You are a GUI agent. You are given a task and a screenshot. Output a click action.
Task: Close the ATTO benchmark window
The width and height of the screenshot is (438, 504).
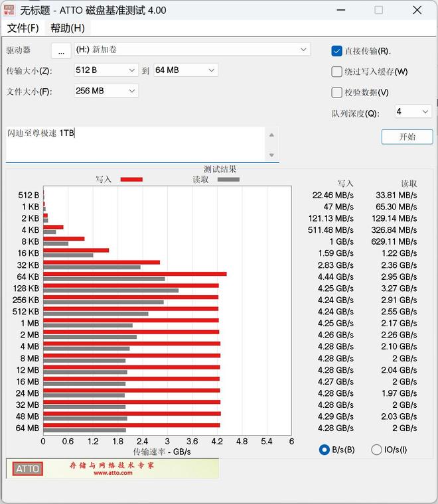pos(417,10)
